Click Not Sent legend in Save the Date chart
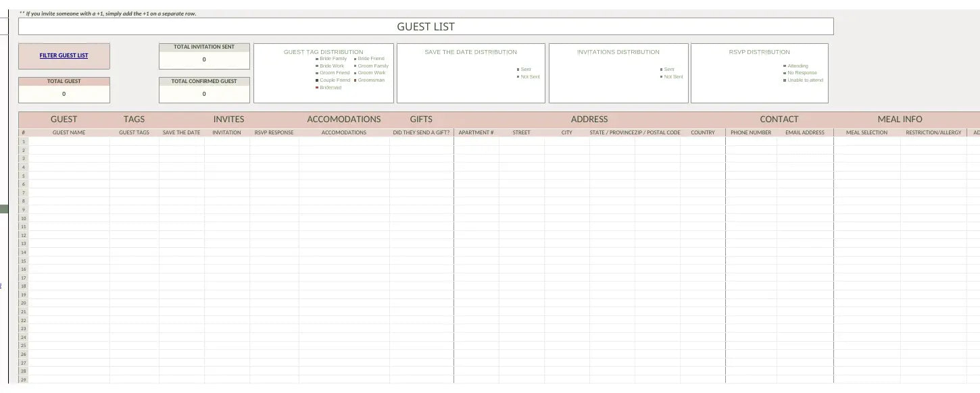 click(529, 77)
